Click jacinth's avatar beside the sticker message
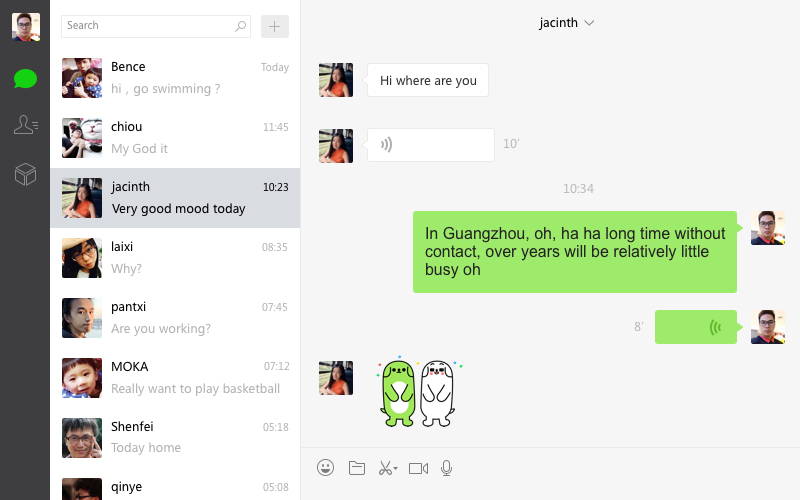The width and height of the screenshot is (800, 500). click(x=336, y=378)
